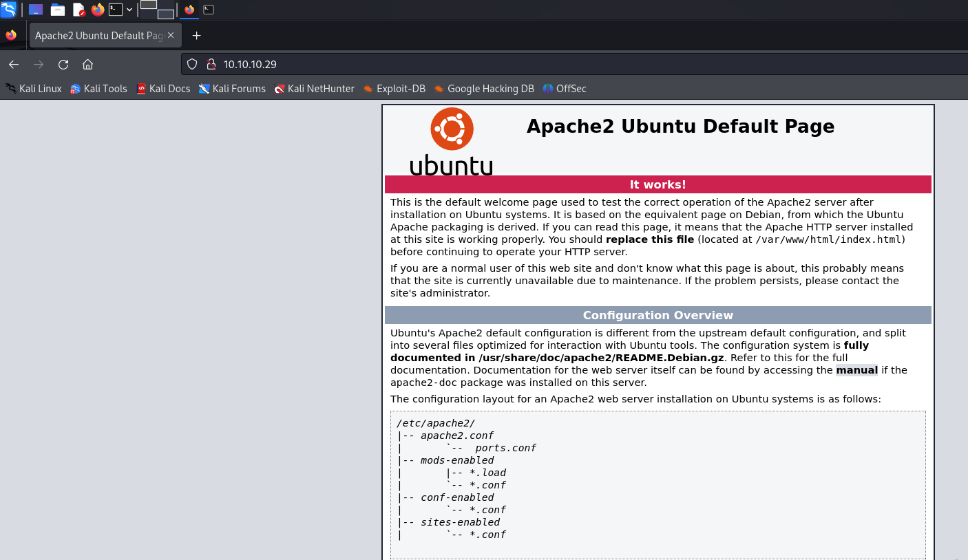The height and width of the screenshot is (560, 968).
Task: Open the file manager from the panel
Action: pyautogui.click(x=58, y=10)
